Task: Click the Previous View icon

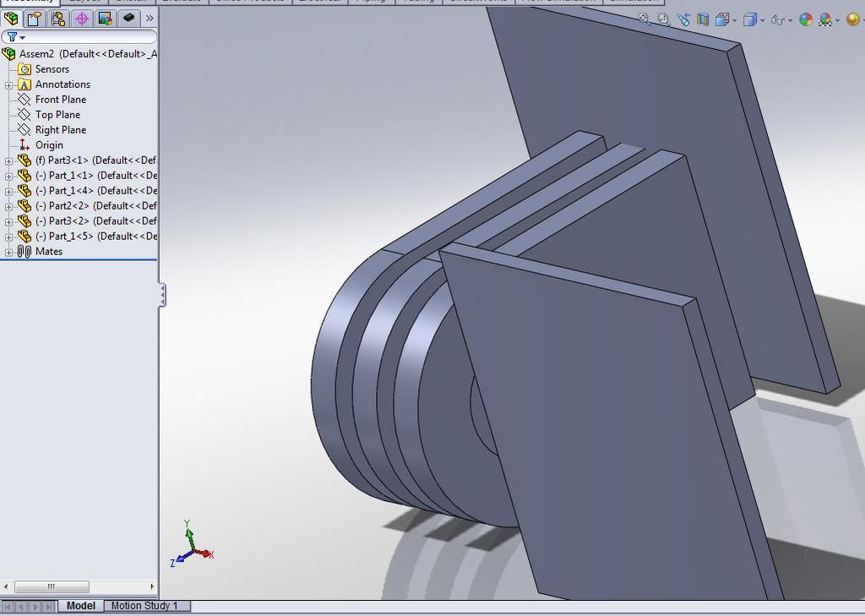Action: pos(683,20)
